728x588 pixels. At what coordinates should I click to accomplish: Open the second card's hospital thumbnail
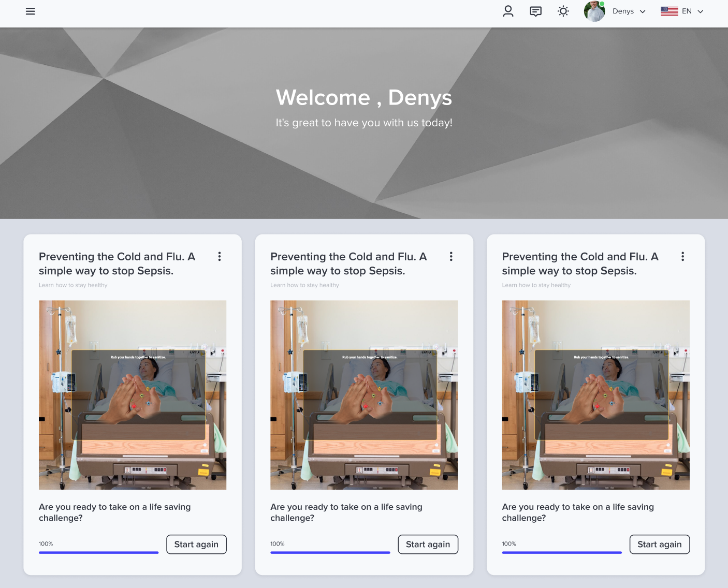click(364, 395)
